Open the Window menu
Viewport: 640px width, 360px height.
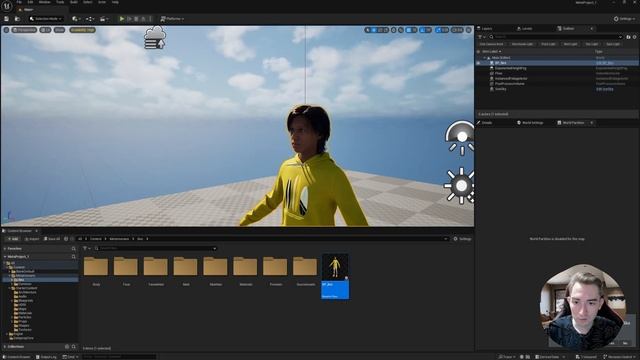point(44,2)
